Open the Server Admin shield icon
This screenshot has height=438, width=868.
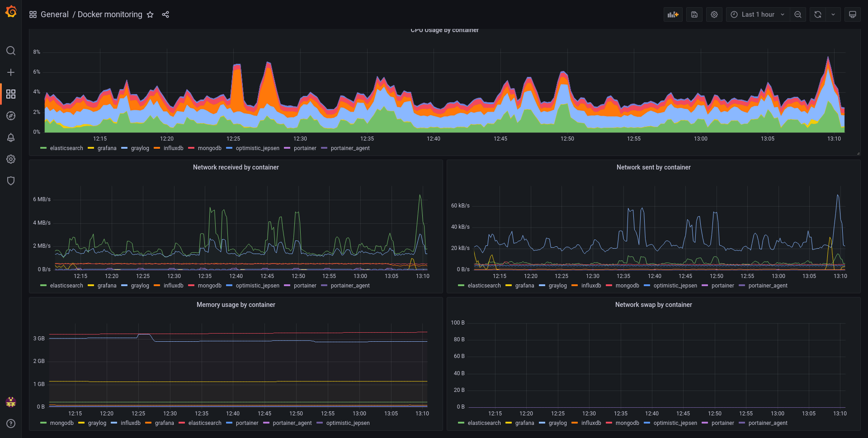pos(11,181)
